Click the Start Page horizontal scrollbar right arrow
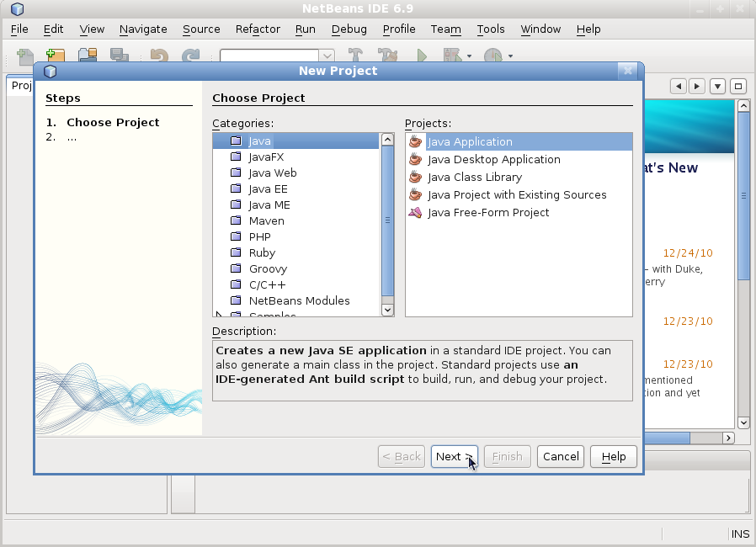The height and width of the screenshot is (547, 756). pos(728,438)
